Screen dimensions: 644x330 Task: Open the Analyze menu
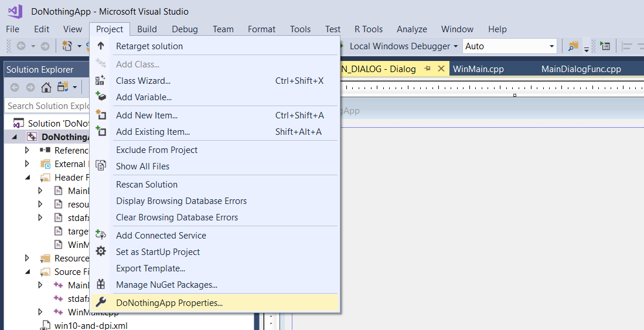tap(411, 29)
